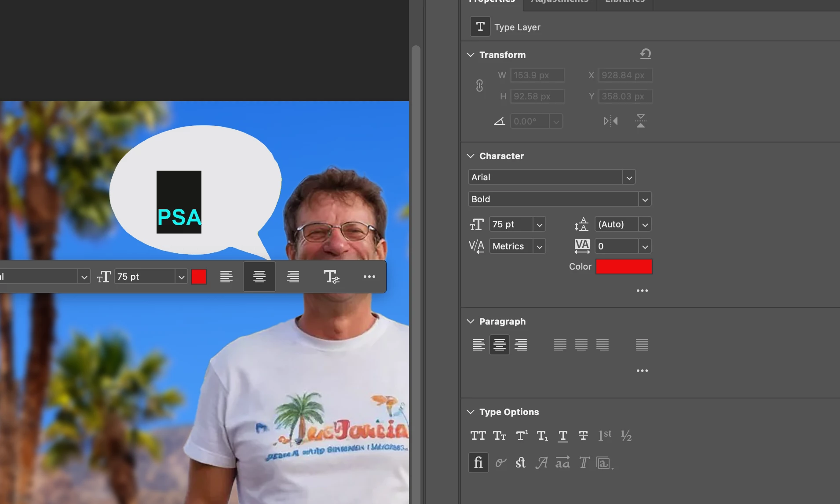Collapse the Paragraph section
840x504 pixels.
(x=471, y=321)
